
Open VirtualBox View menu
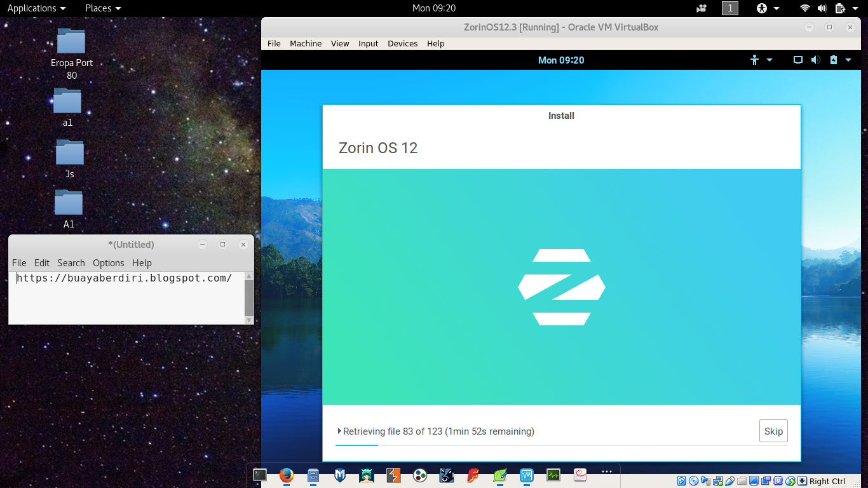tap(340, 43)
